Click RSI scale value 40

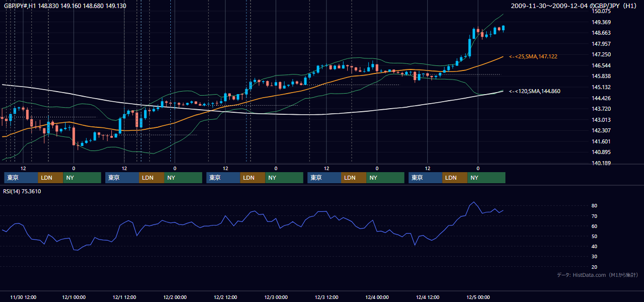click(x=595, y=246)
